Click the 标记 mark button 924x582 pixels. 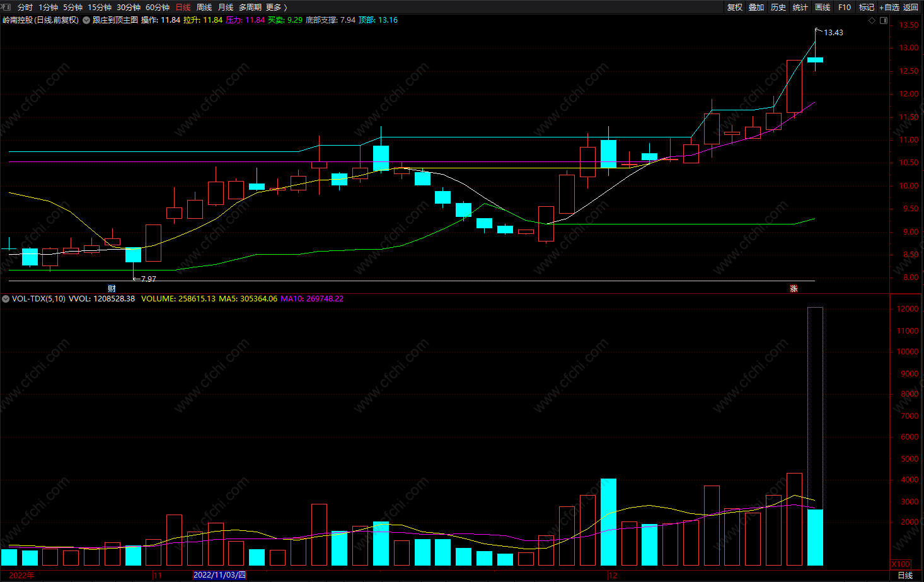click(x=867, y=8)
